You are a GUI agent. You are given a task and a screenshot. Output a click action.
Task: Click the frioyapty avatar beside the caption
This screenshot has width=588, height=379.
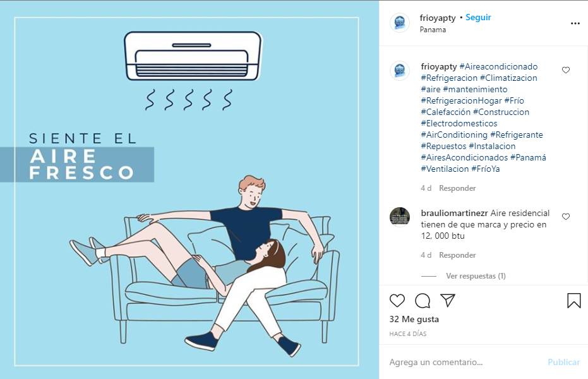(x=400, y=71)
